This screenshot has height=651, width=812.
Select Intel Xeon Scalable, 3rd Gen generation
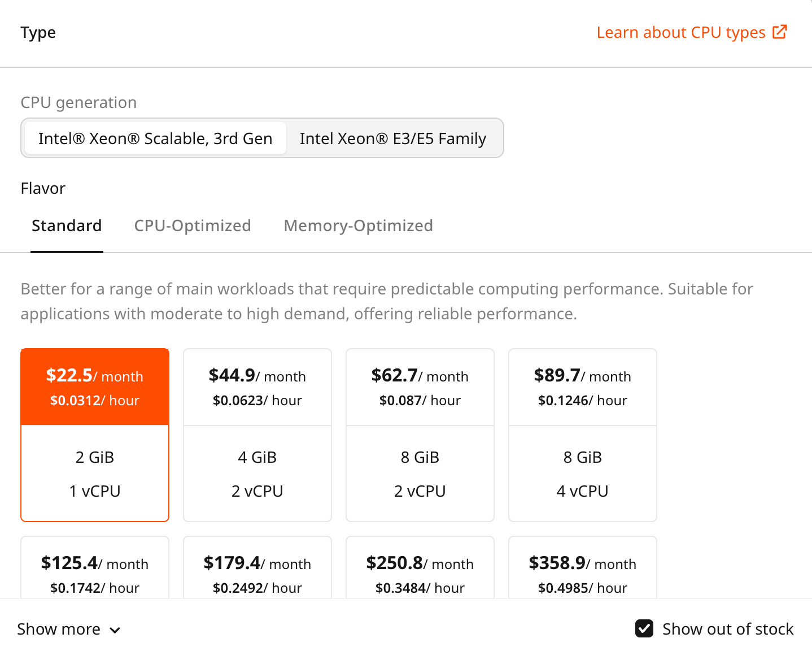155,138
